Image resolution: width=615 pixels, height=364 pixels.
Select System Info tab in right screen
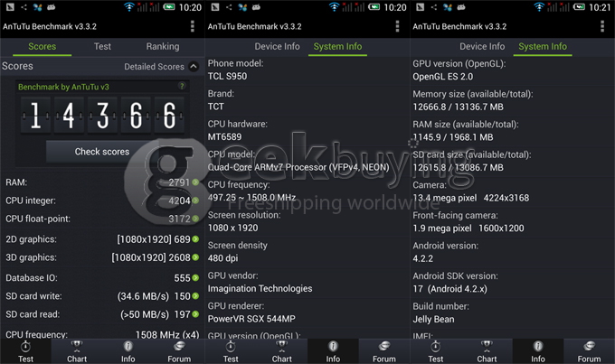(543, 47)
